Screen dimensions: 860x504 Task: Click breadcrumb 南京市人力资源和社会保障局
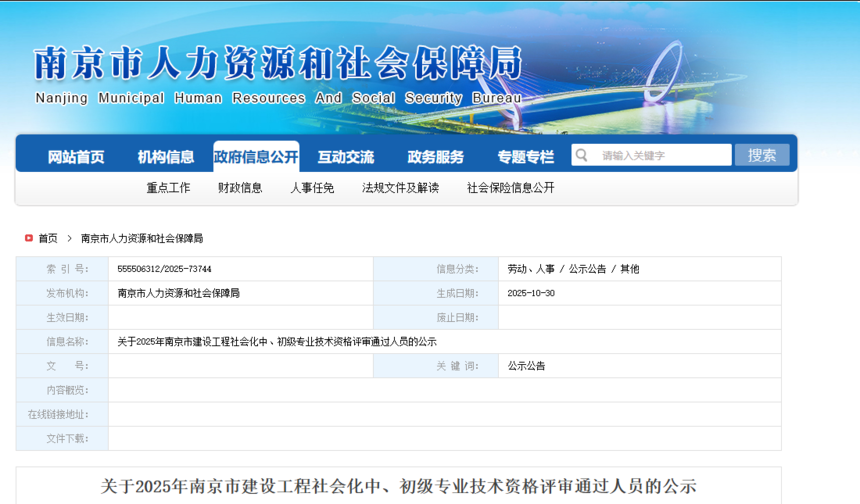coord(142,238)
